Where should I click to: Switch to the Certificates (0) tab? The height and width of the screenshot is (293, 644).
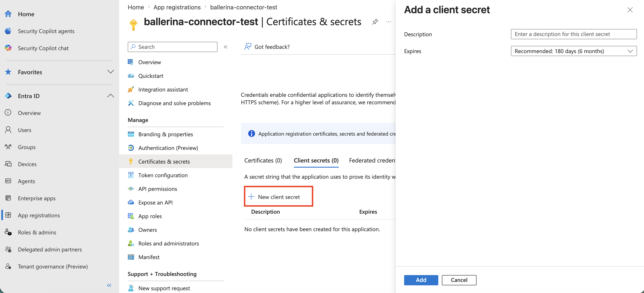[263, 161]
